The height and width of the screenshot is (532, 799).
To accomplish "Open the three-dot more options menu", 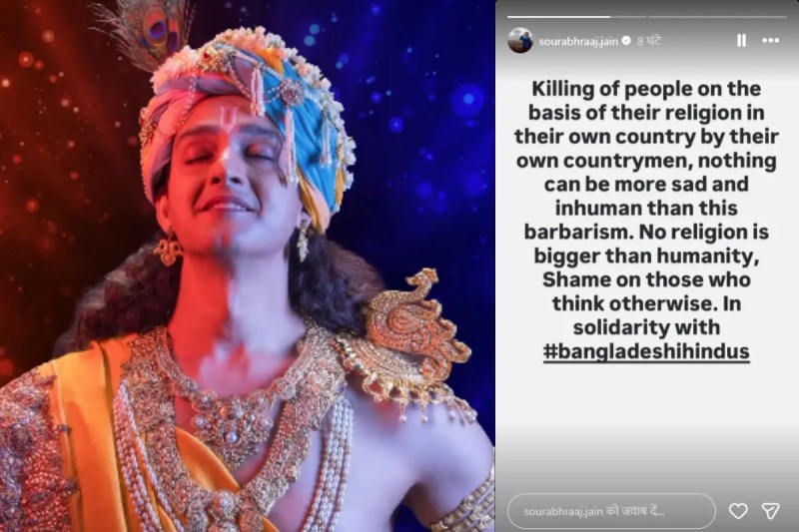I will coord(770,41).
